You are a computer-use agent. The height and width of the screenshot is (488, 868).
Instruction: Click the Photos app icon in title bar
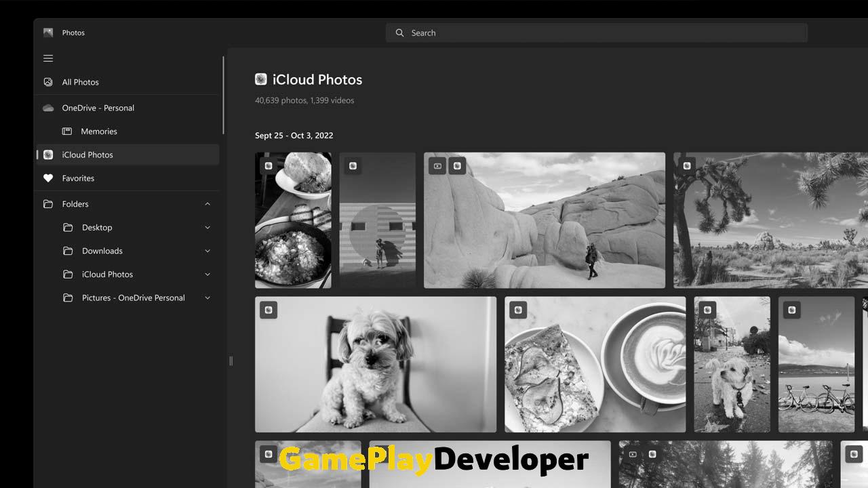48,33
